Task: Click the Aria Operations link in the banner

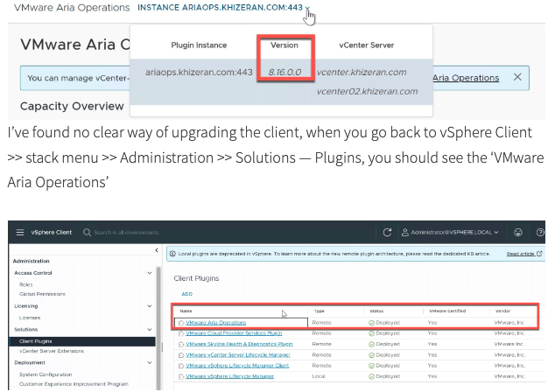Action: click(466, 78)
